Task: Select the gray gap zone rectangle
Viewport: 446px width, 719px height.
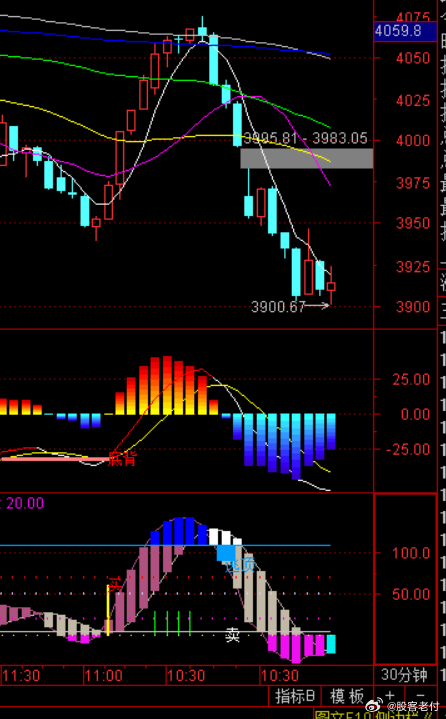Action: pyautogui.click(x=307, y=158)
